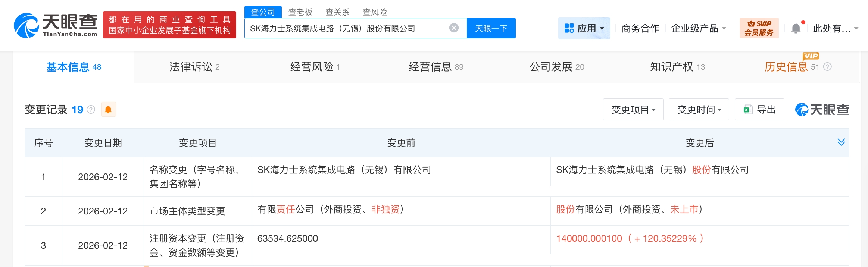Expand the 应用 apps dropdown

(x=584, y=28)
